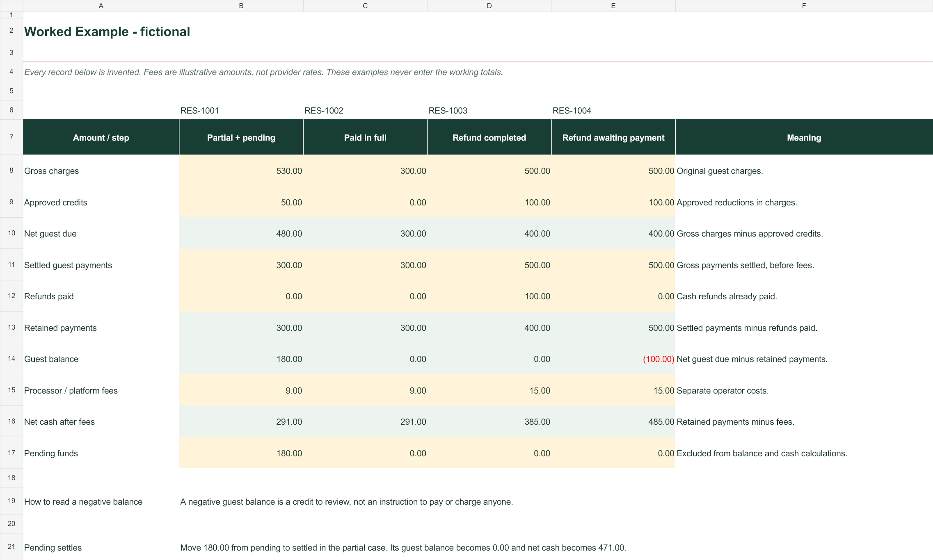
Task: Select the 'Worked Example - fictional' title cell
Action: click(107, 32)
